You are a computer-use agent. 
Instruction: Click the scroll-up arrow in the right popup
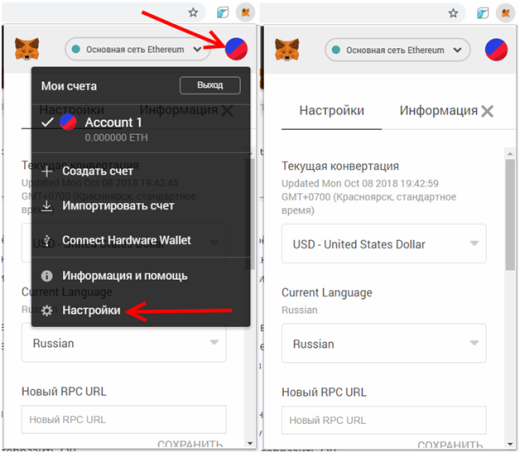pyautogui.click(x=510, y=153)
